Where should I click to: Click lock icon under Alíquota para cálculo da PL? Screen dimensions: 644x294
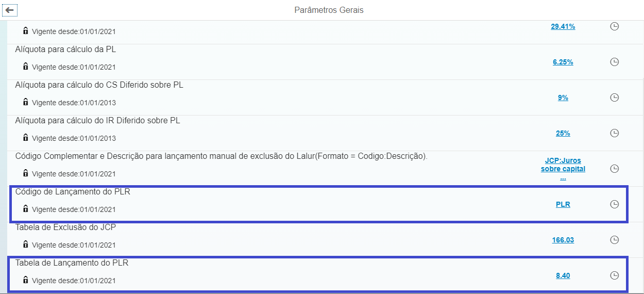click(25, 67)
